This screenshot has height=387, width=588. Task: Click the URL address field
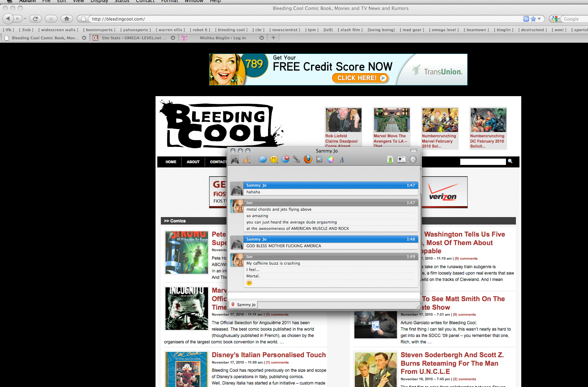point(305,19)
